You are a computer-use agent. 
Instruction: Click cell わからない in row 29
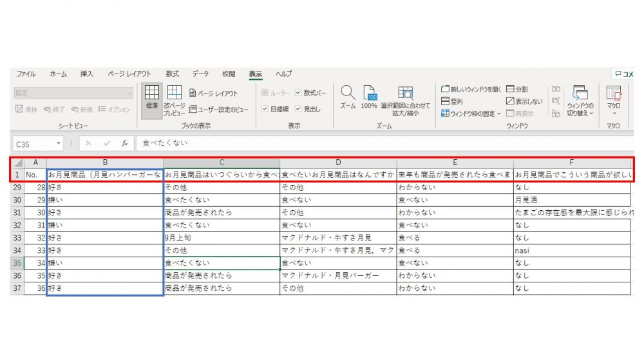click(455, 187)
